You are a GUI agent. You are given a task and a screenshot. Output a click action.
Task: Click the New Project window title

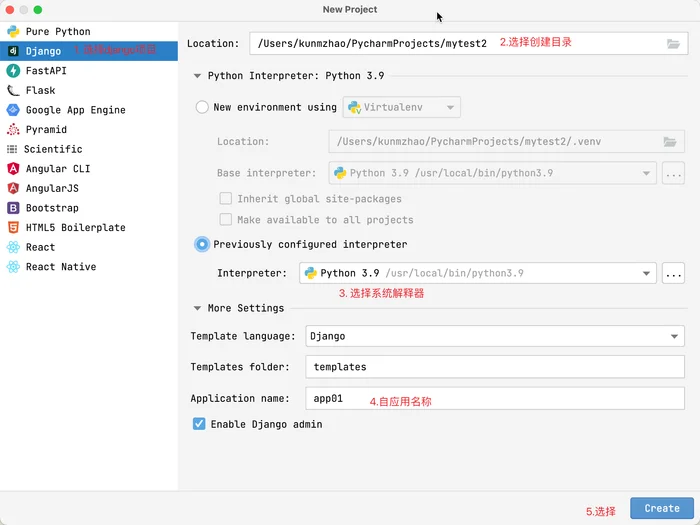[x=350, y=9]
